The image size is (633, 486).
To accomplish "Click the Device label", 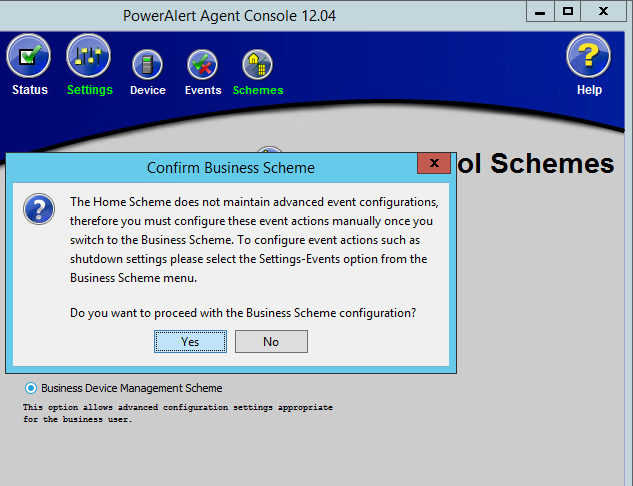I will point(148,90).
